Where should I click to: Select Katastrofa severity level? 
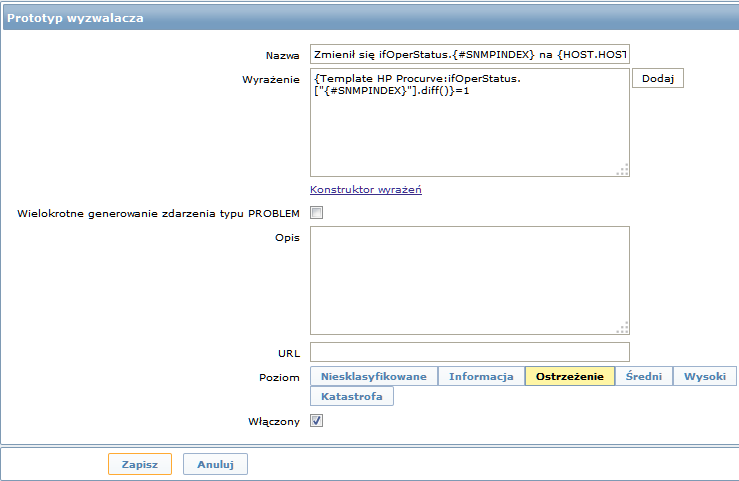tap(352, 396)
